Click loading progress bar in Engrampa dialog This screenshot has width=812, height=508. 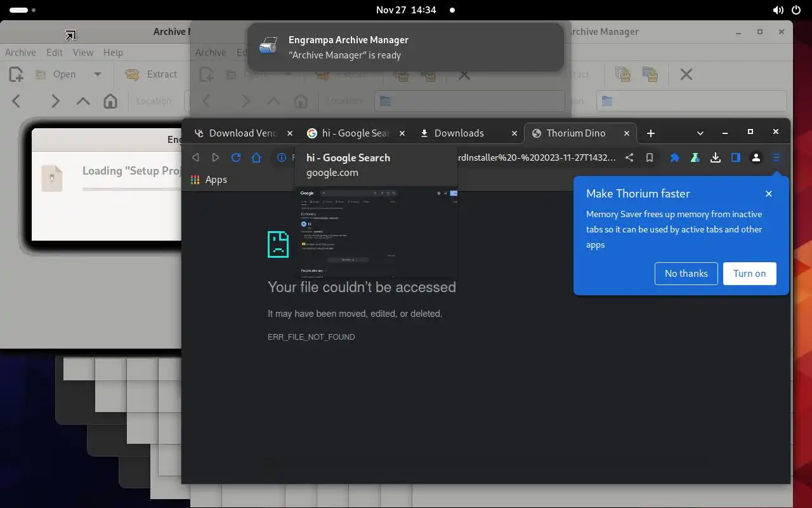[x=132, y=189]
